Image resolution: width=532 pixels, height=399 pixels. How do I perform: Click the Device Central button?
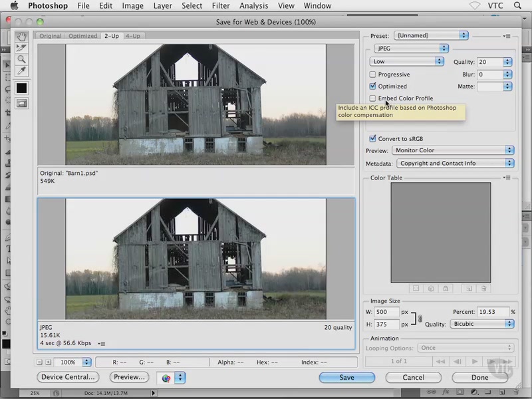[68, 377]
